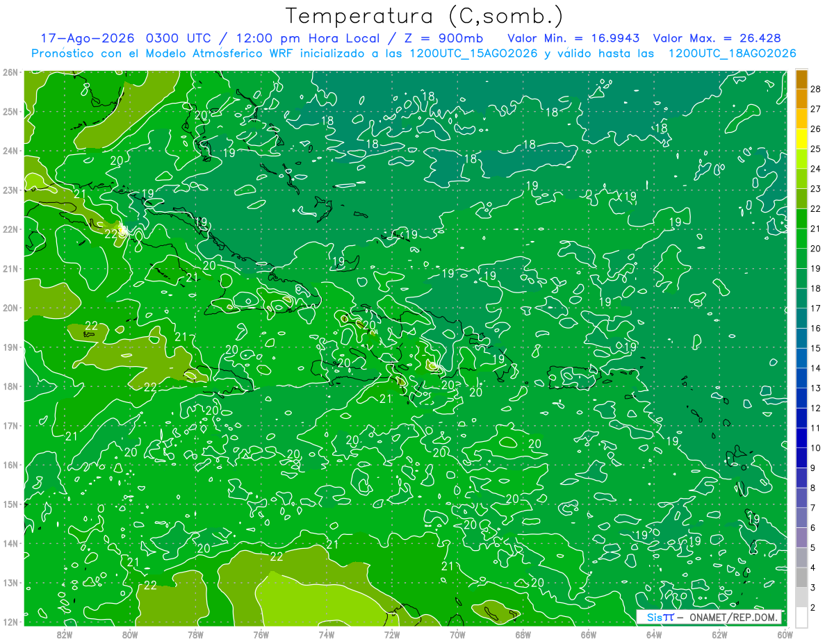The height and width of the screenshot is (644, 834).
Task: Click the color scale value '6'
Action: tap(813, 527)
